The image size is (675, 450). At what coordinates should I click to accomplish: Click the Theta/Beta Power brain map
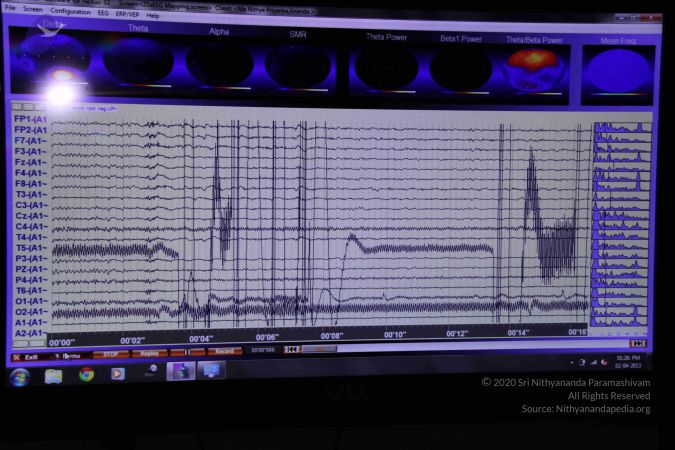[x=531, y=68]
